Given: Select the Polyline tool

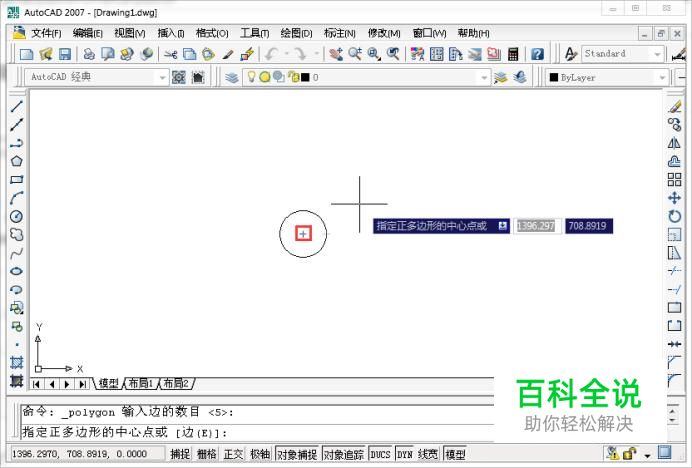Looking at the screenshot, I should point(16,143).
